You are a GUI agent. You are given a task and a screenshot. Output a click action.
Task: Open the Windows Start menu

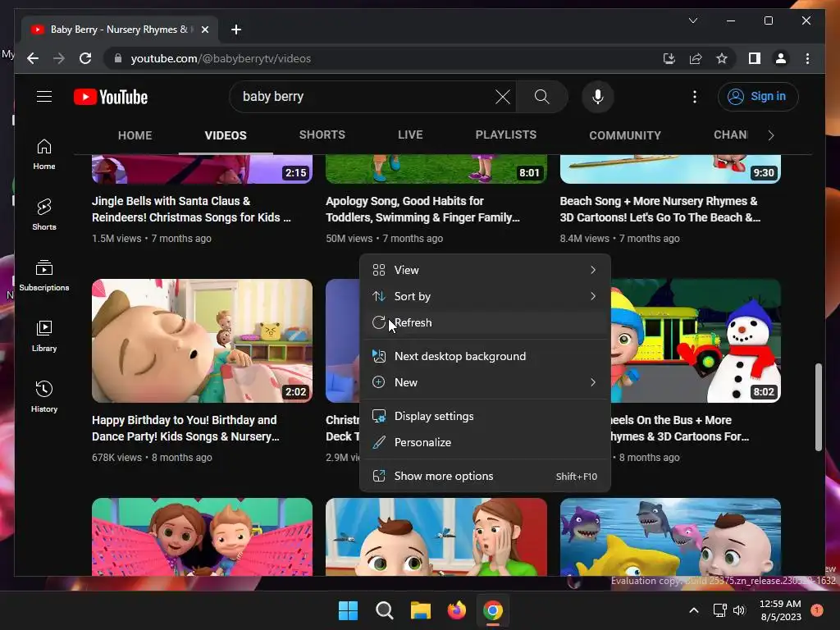[x=348, y=610]
